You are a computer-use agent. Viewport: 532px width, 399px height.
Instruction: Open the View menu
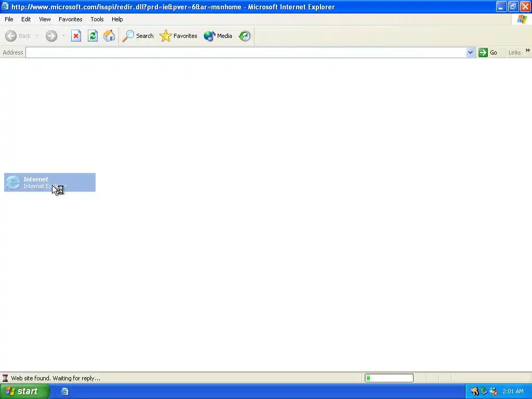point(45,19)
